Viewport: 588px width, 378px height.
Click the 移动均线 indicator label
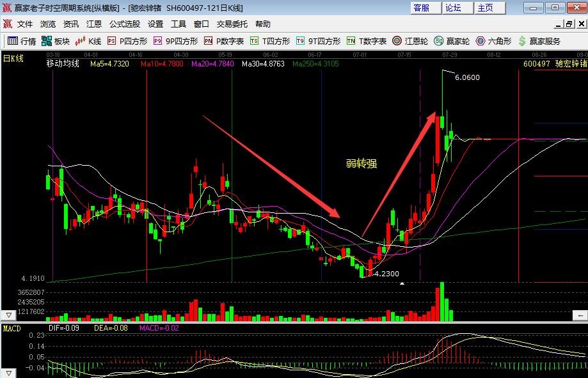pyautogui.click(x=63, y=63)
